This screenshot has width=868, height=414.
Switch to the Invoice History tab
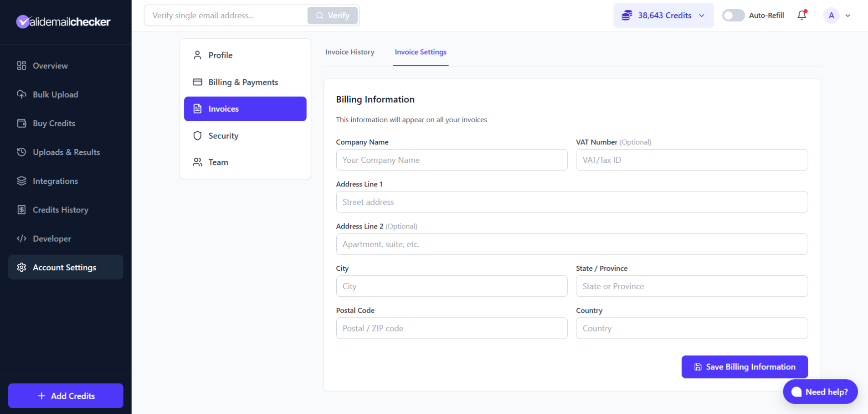click(x=349, y=52)
